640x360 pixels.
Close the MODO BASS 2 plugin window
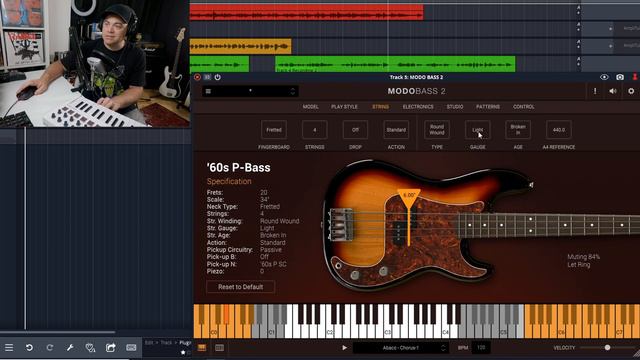click(198, 77)
